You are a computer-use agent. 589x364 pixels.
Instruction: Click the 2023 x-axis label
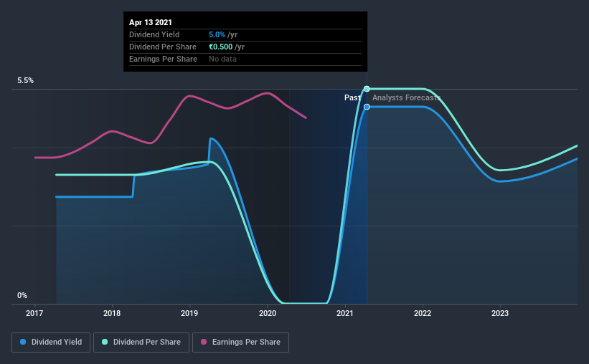(x=500, y=313)
